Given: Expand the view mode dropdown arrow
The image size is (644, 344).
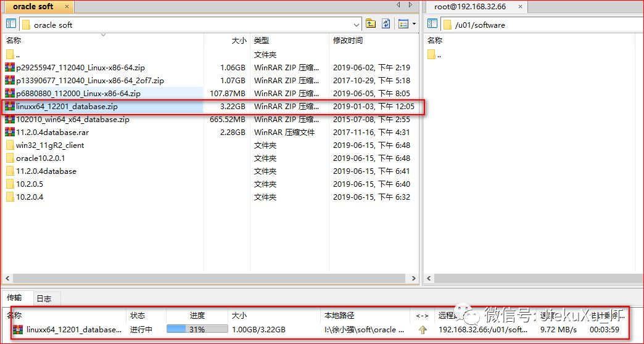Looking at the screenshot, I should point(414,24).
